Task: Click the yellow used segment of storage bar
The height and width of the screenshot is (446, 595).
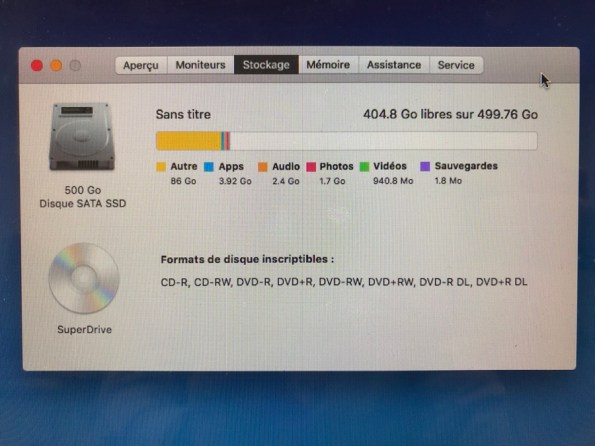Action: coord(189,141)
